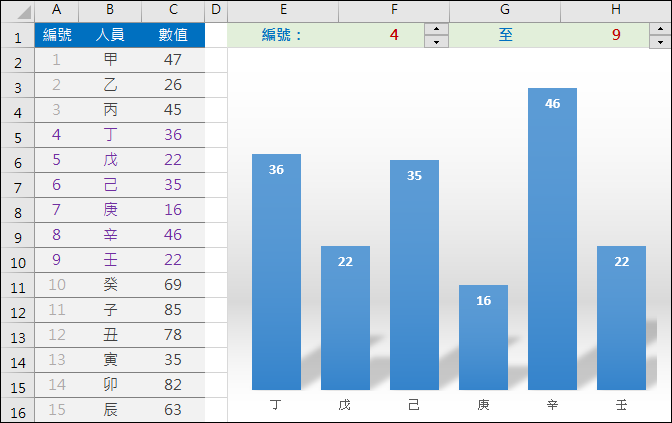Select cell with name 寅

click(110, 360)
